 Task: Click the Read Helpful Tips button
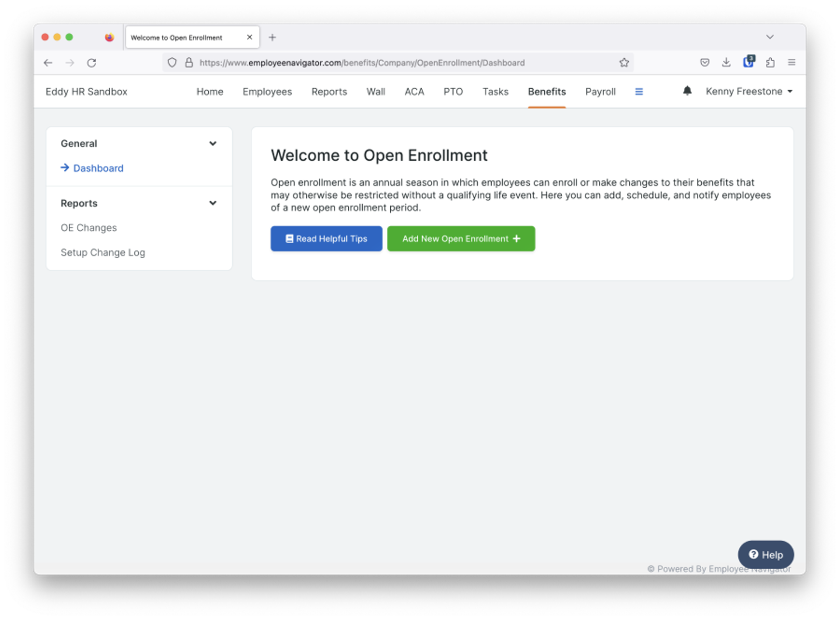point(326,239)
